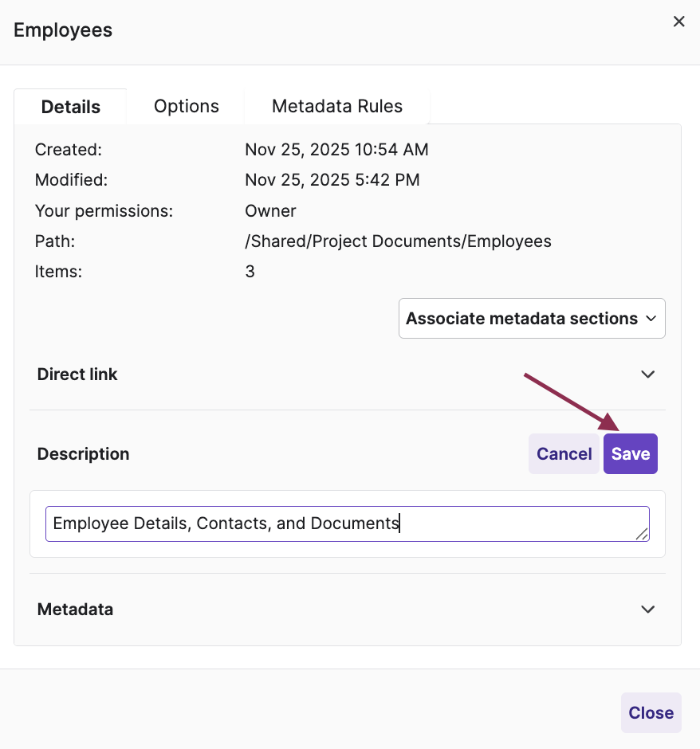Click the Employees dialog title
700x749 pixels.
pyautogui.click(x=63, y=29)
